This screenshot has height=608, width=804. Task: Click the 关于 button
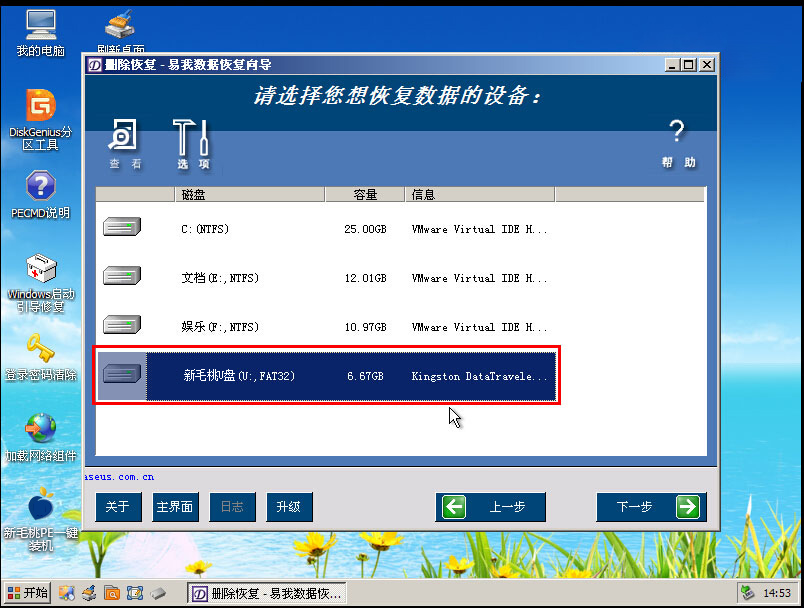pos(118,507)
